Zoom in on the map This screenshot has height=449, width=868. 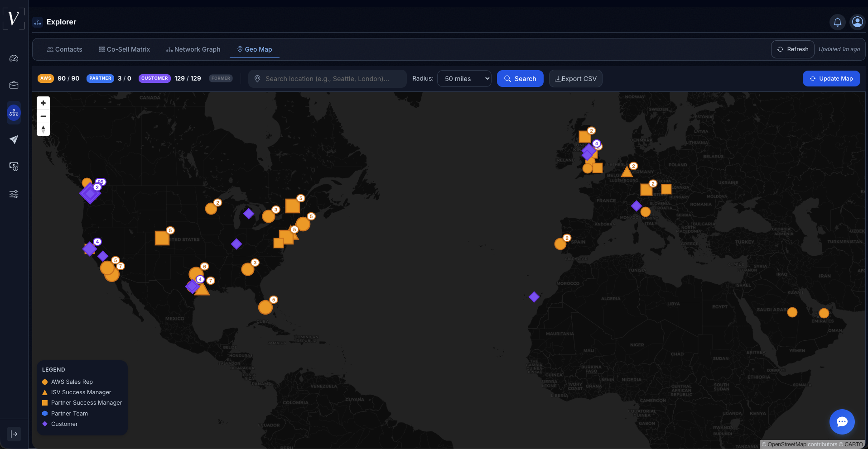tap(43, 103)
